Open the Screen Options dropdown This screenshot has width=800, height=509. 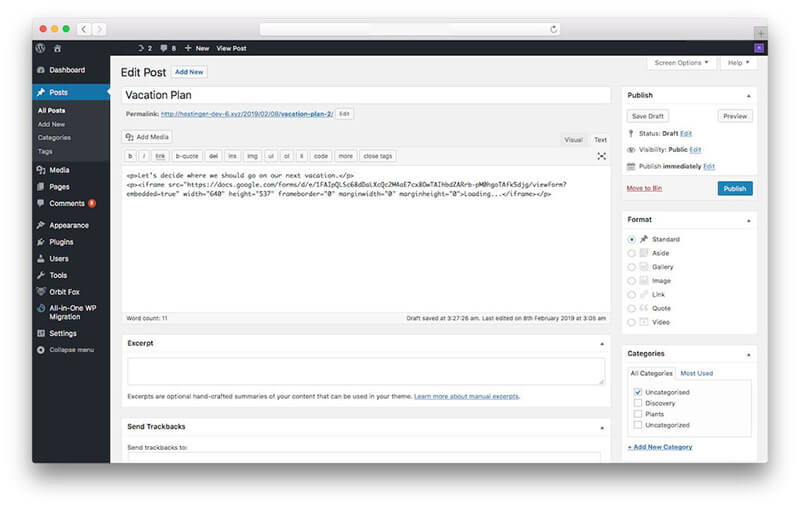[x=684, y=63]
